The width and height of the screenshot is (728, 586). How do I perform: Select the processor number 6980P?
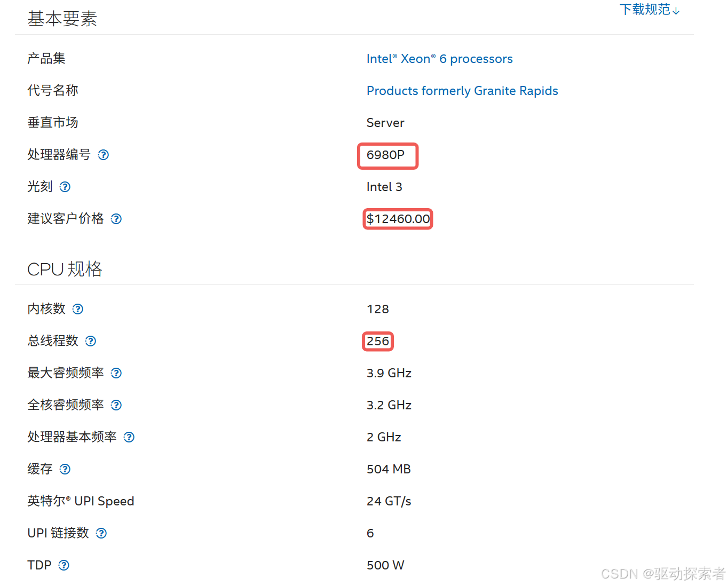pos(386,155)
